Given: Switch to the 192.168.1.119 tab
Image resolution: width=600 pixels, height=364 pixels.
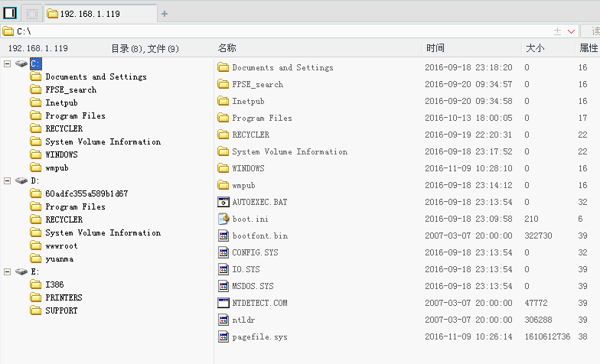Looking at the screenshot, I should pos(101,14).
